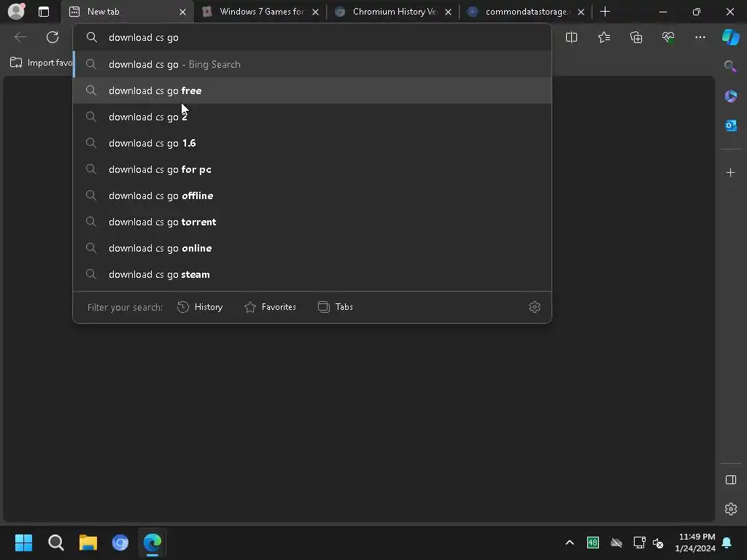Viewport: 747px width, 560px height.
Task: Click the sidebar Search icon
Action: [x=730, y=66]
